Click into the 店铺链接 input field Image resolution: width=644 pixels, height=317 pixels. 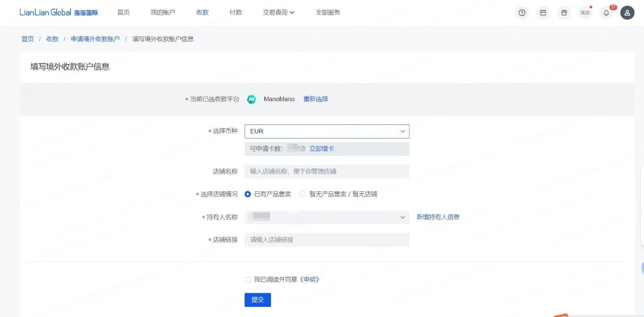tap(327, 240)
